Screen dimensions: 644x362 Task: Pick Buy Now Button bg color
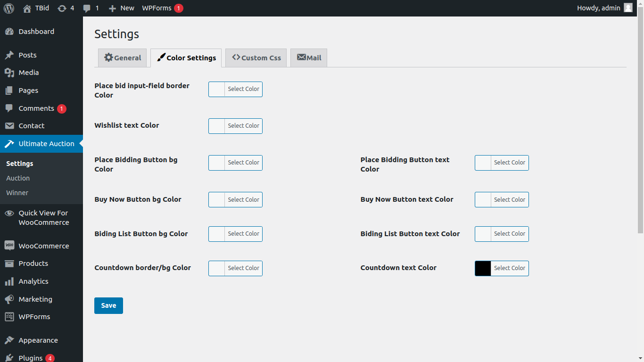tap(235, 200)
